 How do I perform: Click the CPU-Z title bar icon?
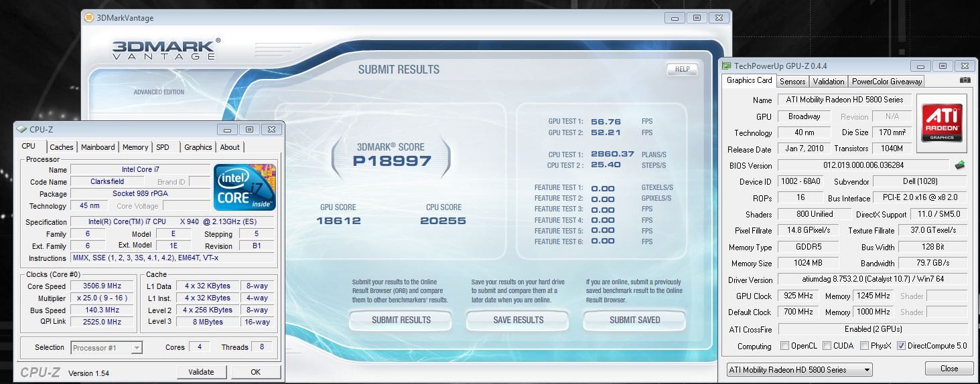click(x=21, y=129)
